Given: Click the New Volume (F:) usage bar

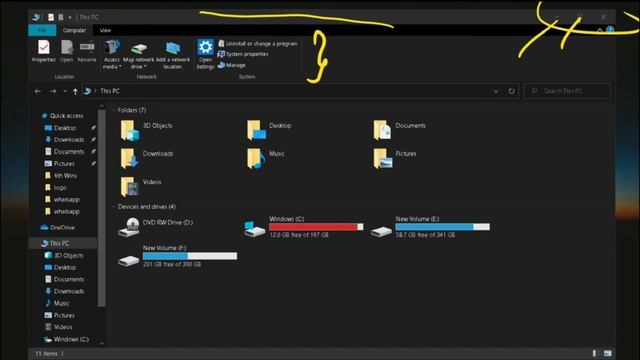Looking at the screenshot, I should point(190,256).
